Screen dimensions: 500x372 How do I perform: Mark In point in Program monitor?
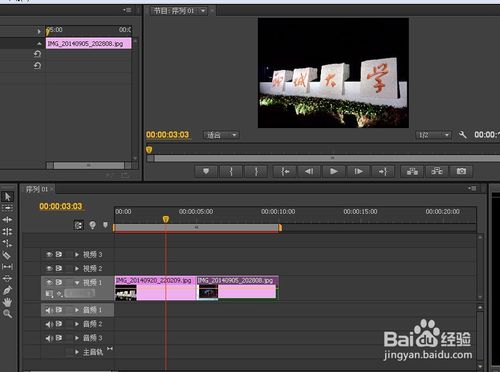point(231,171)
